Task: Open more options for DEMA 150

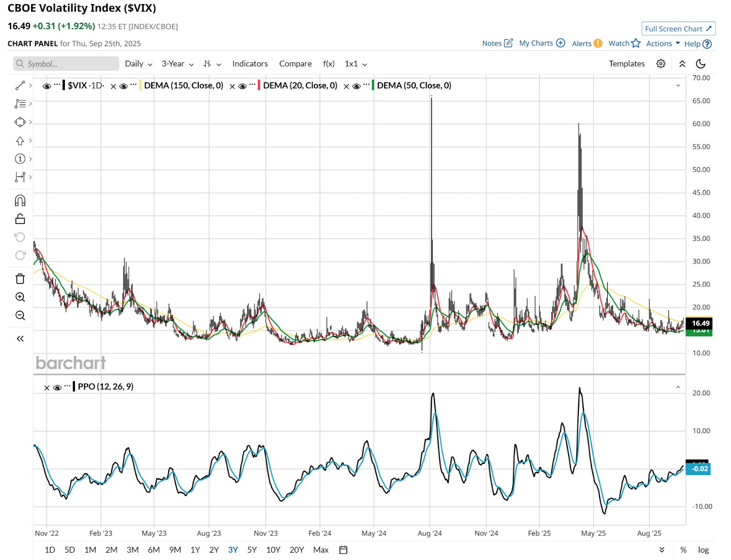Action: point(133,85)
